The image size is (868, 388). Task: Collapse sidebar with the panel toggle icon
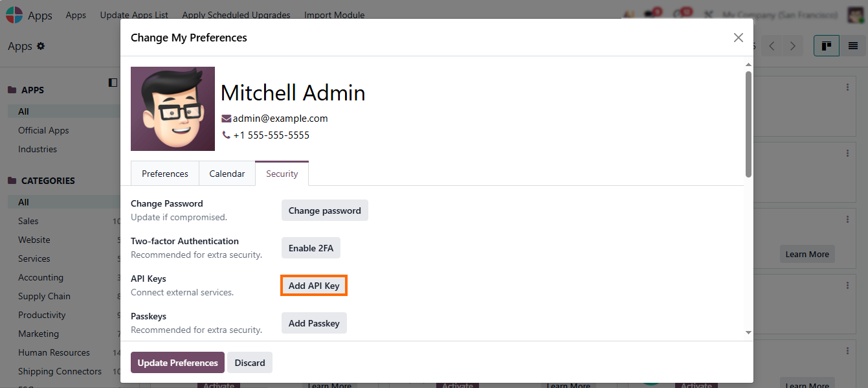(113, 82)
